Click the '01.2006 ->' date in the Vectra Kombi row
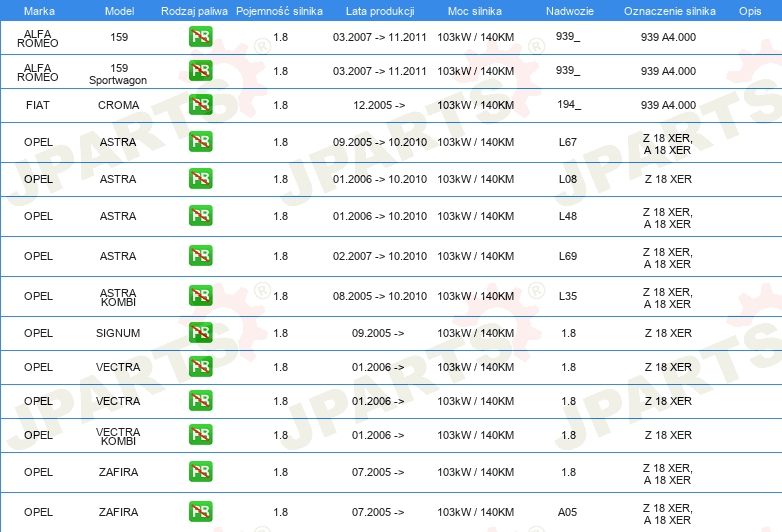The image size is (782, 532). click(378, 435)
